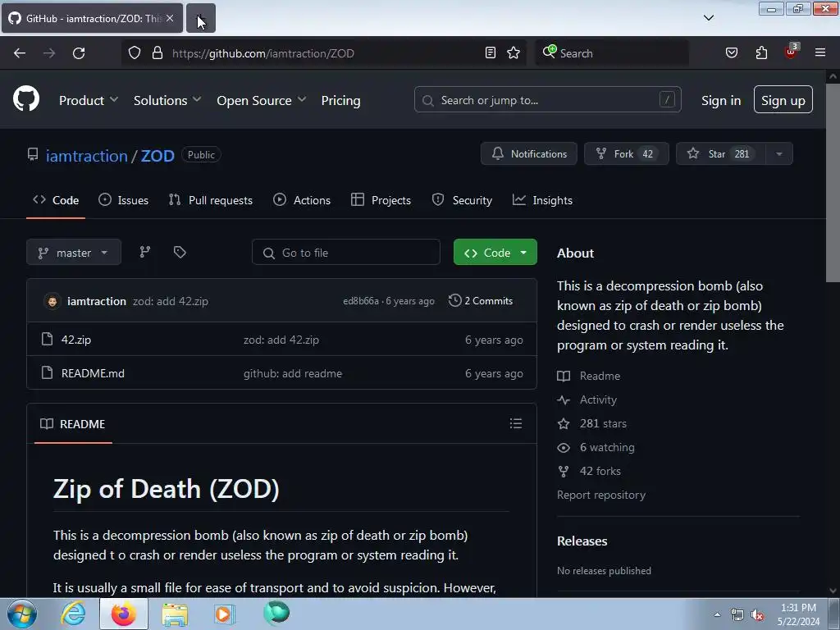Click Report repository link

601,495
